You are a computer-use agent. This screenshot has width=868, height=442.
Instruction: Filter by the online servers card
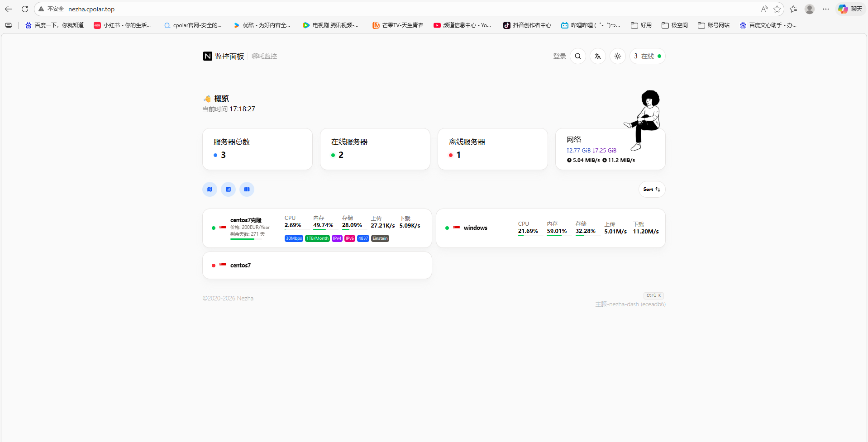pos(375,149)
